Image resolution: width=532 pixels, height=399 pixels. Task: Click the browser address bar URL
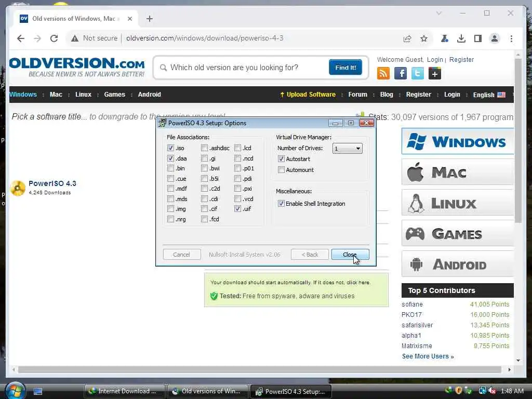click(205, 38)
